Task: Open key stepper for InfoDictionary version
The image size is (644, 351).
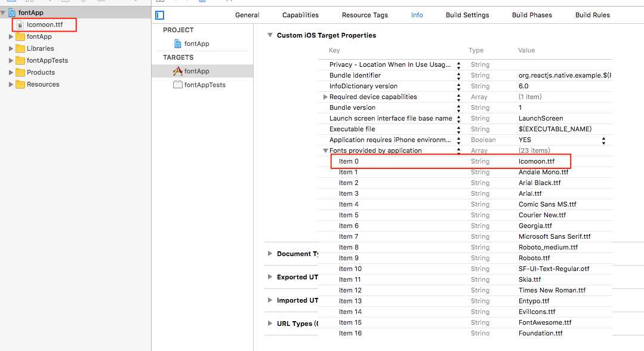Action: click(x=458, y=87)
